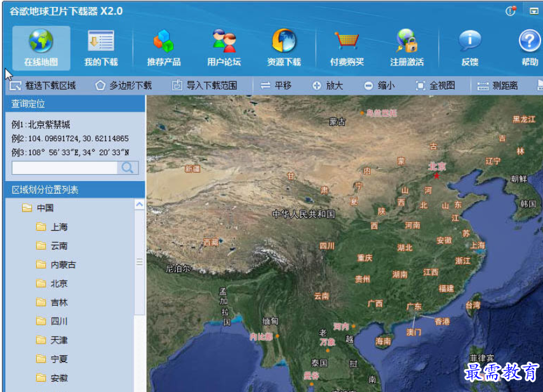Select 四川 in the region list
The width and height of the screenshot is (543, 392).
(59, 321)
